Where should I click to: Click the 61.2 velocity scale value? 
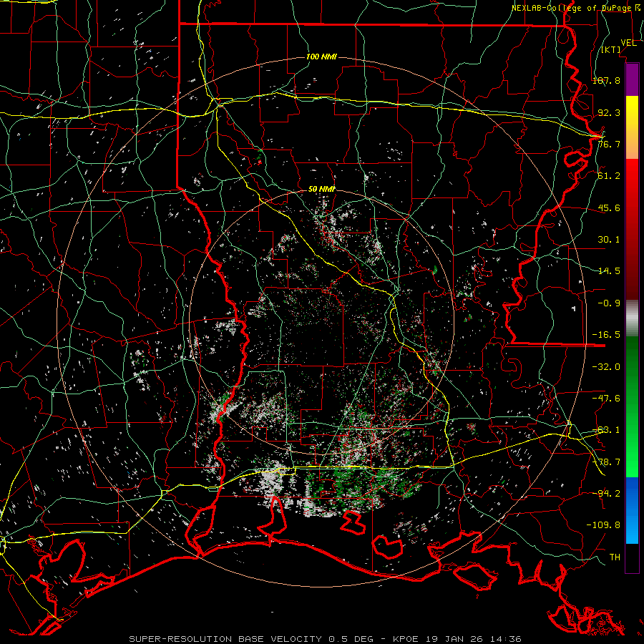(609, 176)
